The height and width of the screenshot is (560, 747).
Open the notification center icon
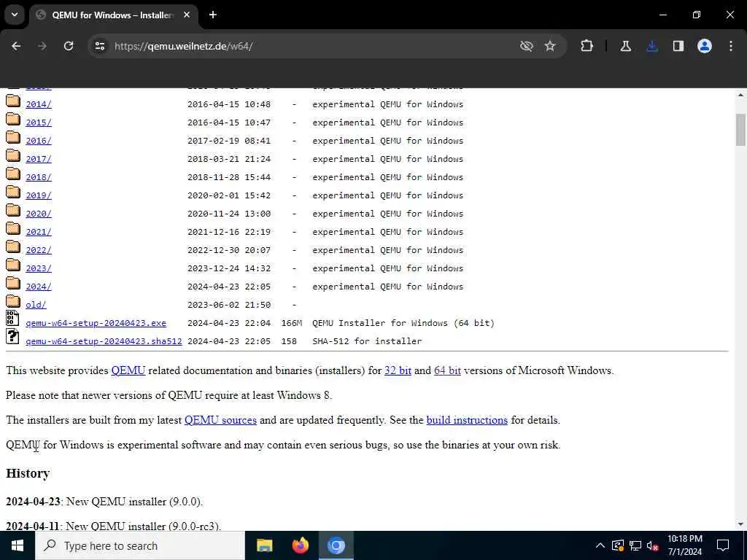click(723, 545)
